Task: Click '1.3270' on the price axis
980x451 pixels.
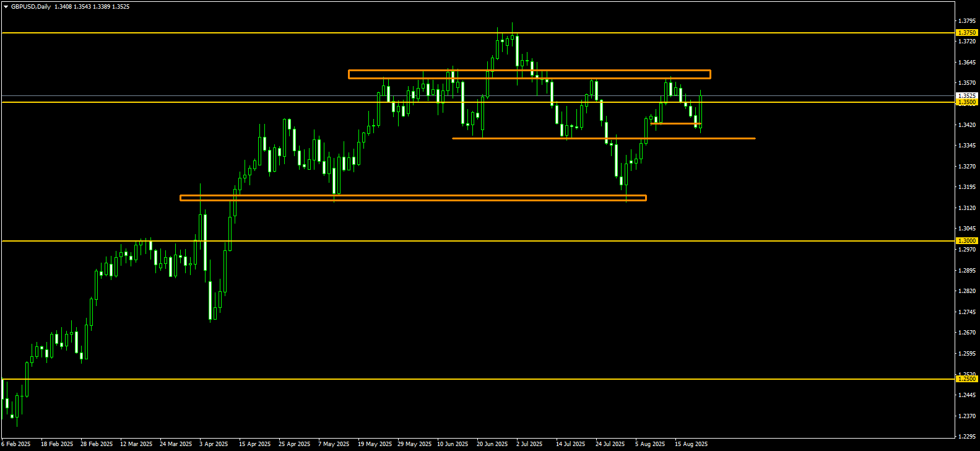Action: pos(967,167)
